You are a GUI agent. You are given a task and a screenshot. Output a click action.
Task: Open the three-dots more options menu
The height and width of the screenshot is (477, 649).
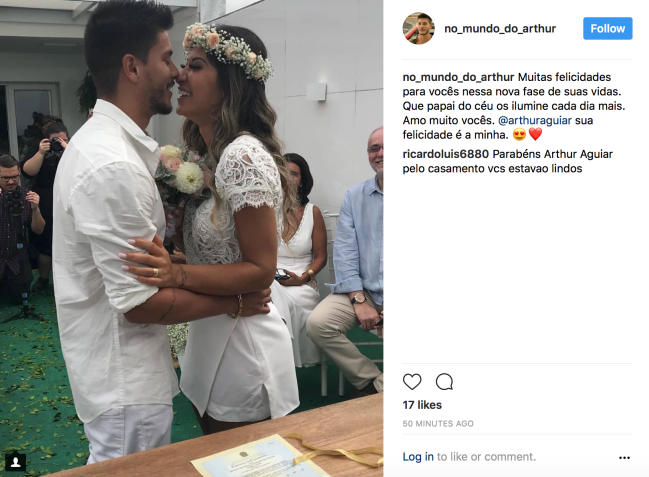pos(624,458)
